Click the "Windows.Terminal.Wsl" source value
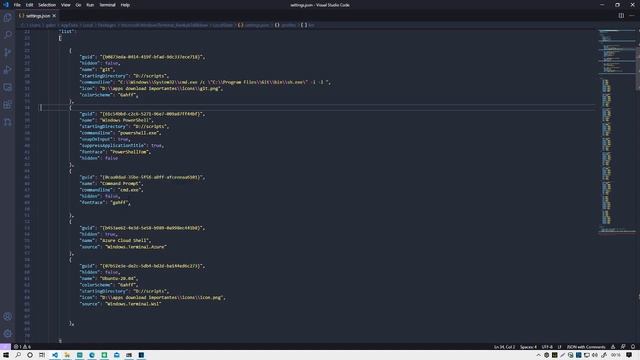The width and height of the screenshot is (640, 360). coord(133,304)
